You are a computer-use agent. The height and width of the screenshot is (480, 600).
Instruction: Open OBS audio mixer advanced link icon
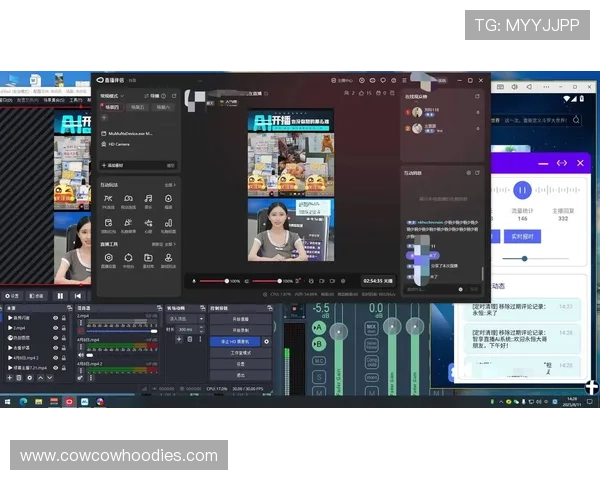point(80,378)
